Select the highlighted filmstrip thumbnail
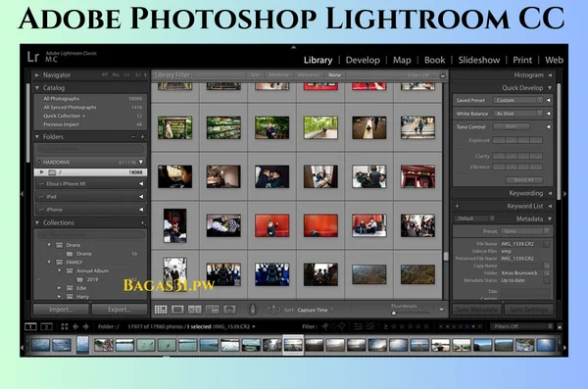The width and height of the screenshot is (588, 389). [x=293, y=345]
